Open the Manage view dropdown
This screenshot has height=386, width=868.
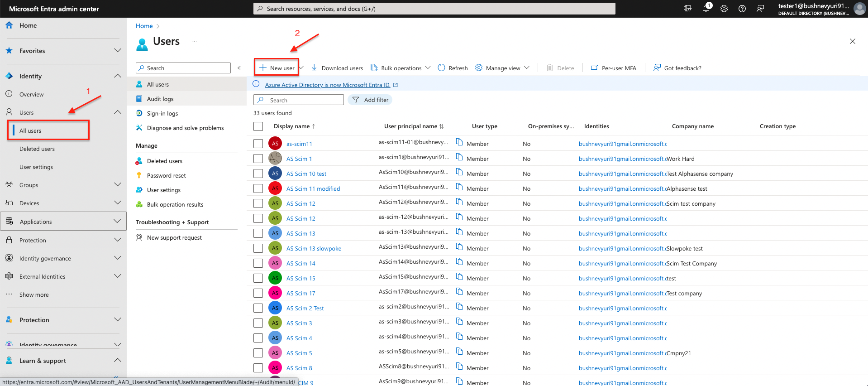click(x=502, y=68)
